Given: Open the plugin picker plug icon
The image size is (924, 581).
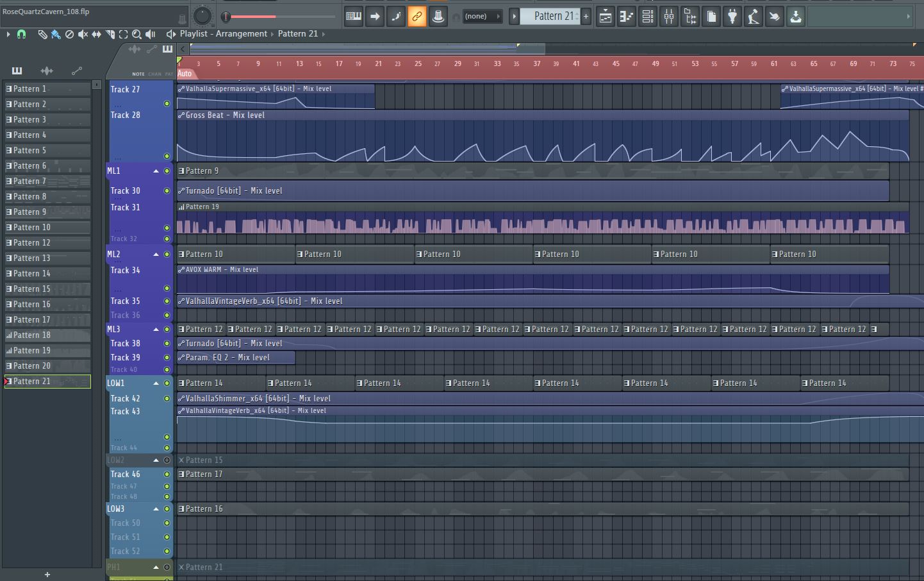Looking at the screenshot, I should click(x=732, y=17).
